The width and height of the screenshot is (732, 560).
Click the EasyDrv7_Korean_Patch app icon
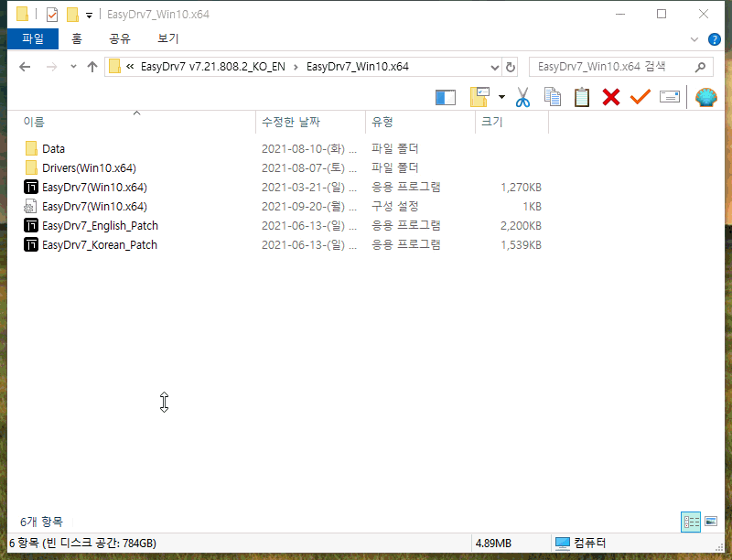[x=31, y=244]
